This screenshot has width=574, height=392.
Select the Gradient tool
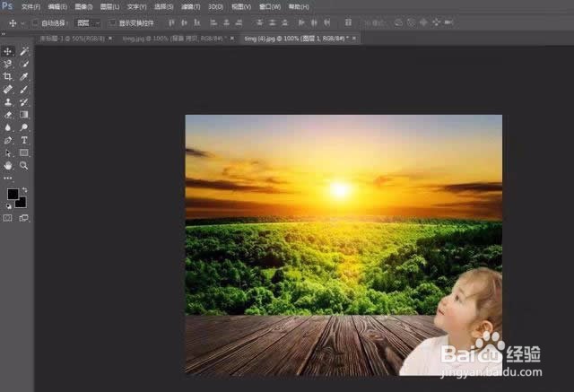[x=24, y=115]
